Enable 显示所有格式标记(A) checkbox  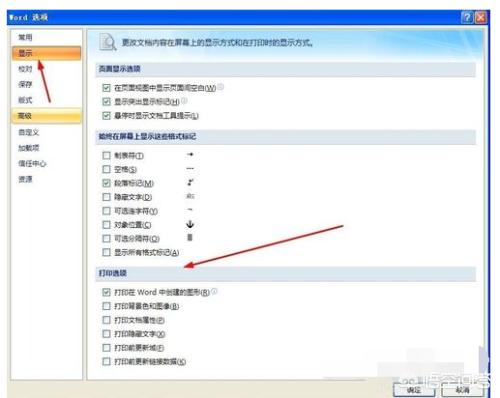point(106,252)
